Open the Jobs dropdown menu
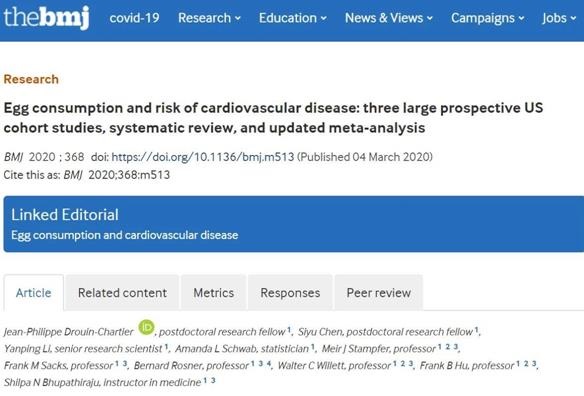The width and height of the screenshot is (584, 396). click(559, 18)
